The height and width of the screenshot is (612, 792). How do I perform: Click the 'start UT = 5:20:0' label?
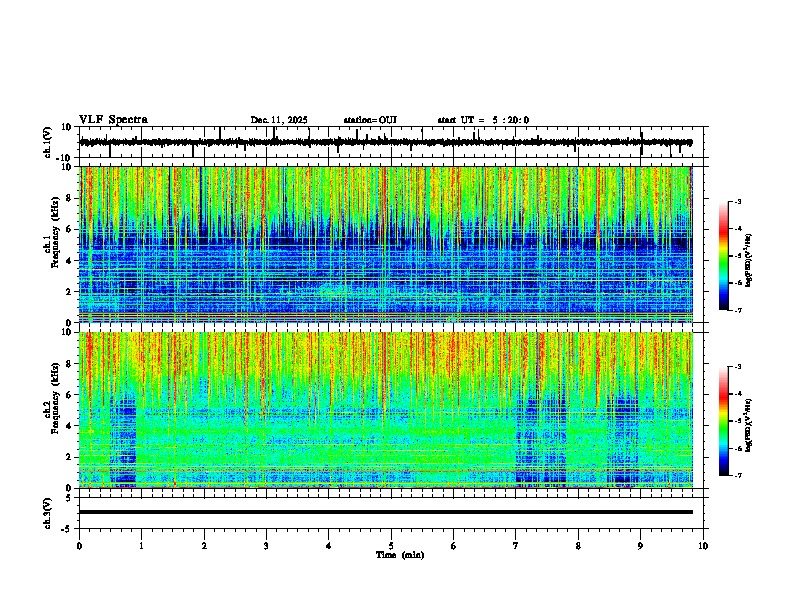483,120
